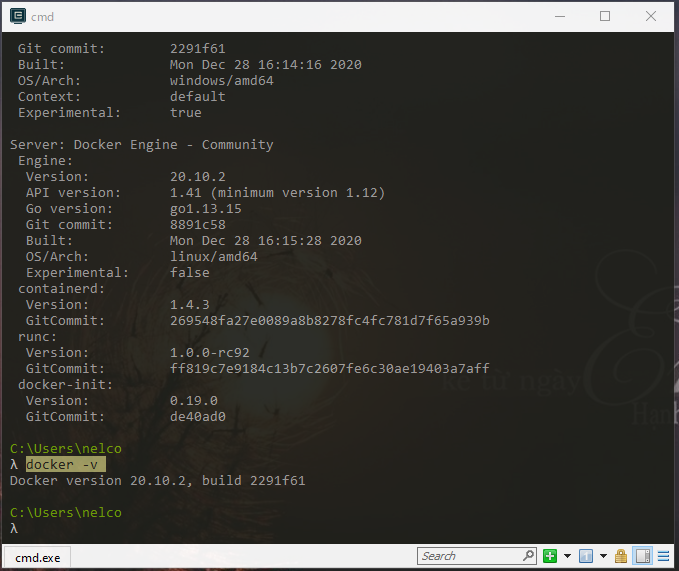The height and width of the screenshot is (571, 679).
Task: Click the server Git commit '8891c58'
Action: 197,224
